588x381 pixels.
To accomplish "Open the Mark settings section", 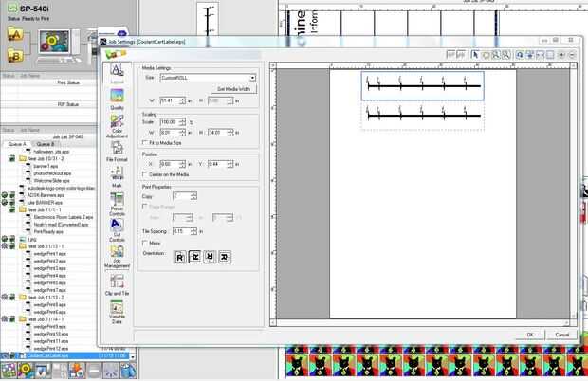I will [117, 177].
